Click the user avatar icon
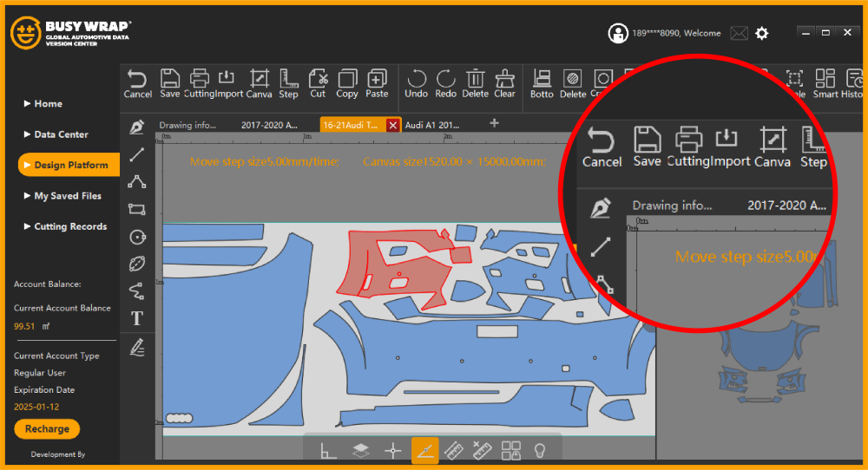 tap(618, 33)
